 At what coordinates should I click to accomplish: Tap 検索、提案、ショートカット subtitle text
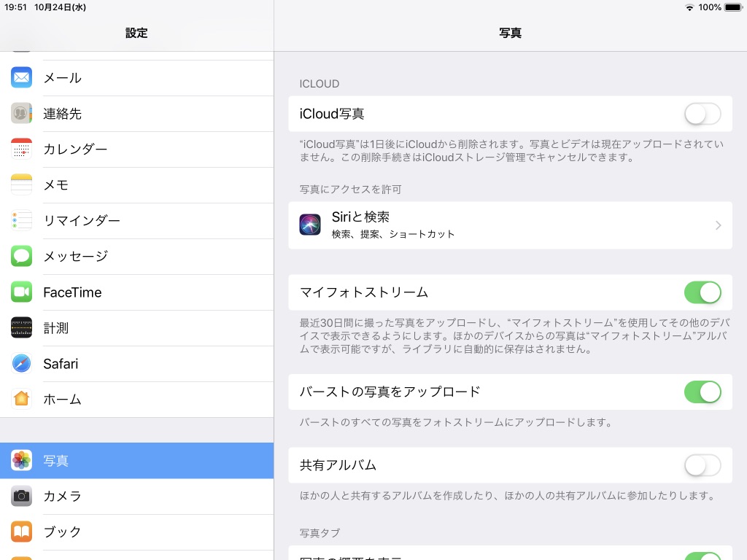tap(393, 234)
